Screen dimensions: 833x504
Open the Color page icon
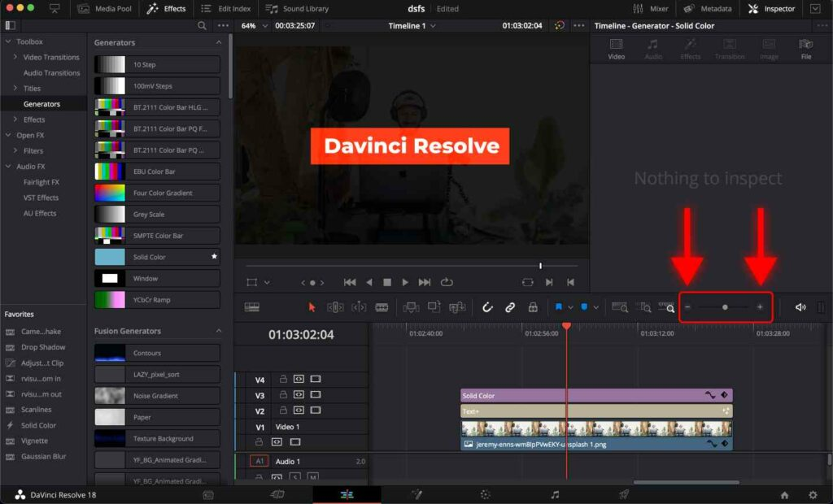[x=485, y=493]
